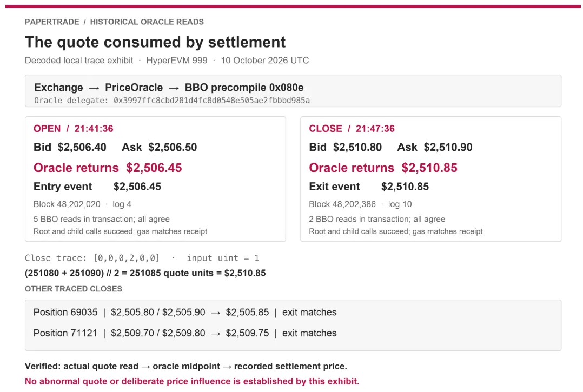Select the page title heading
583x392 pixels.
pyautogui.click(x=155, y=42)
